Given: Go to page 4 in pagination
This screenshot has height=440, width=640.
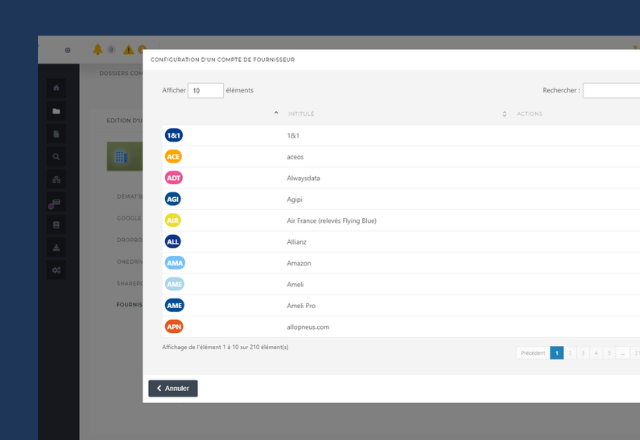Looking at the screenshot, I should [x=596, y=353].
